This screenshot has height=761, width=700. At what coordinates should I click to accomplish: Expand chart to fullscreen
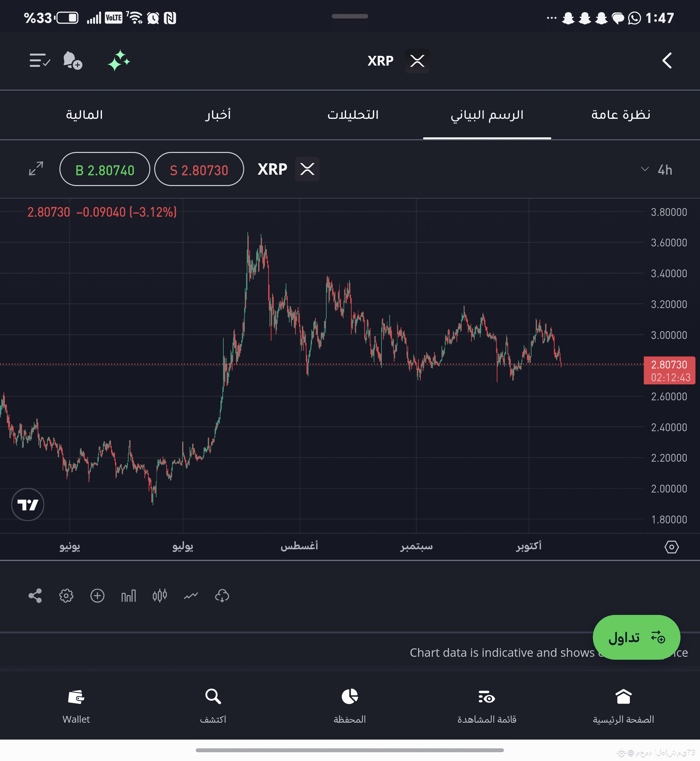click(36, 168)
